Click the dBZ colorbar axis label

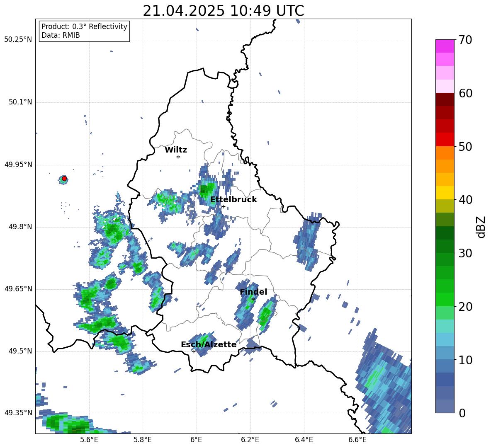[481, 227]
